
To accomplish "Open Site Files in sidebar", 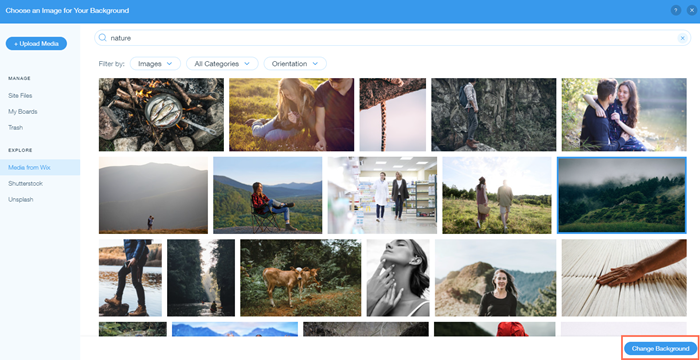I will click(20, 96).
